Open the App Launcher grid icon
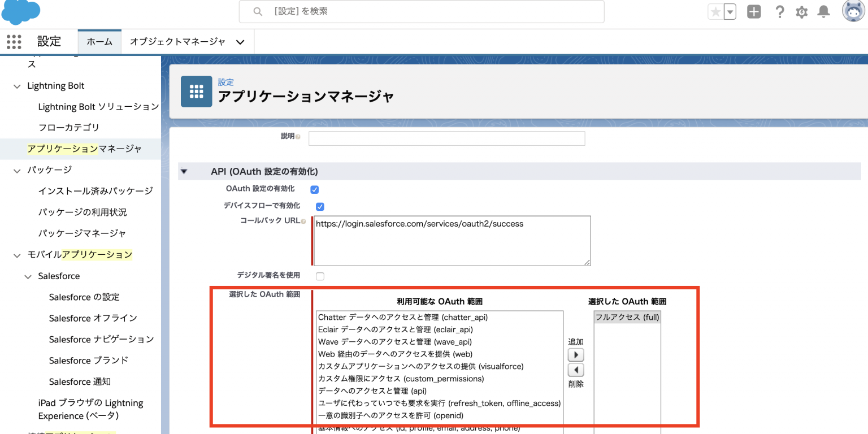868x434 pixels. (14, 41)
